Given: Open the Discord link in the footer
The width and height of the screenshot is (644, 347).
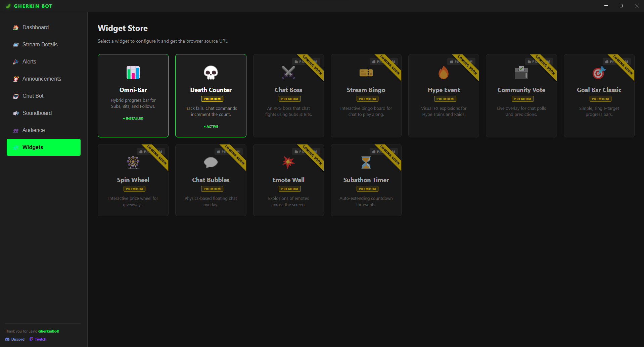Looking at the screenshot, I should coord(15,339).
